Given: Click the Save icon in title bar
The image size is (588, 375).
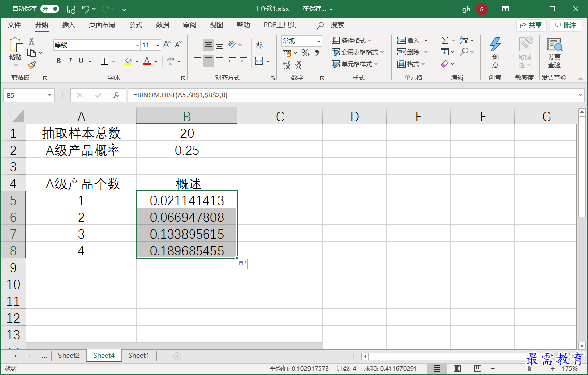Looking at the screenshot, I should (x=71, y=9).
